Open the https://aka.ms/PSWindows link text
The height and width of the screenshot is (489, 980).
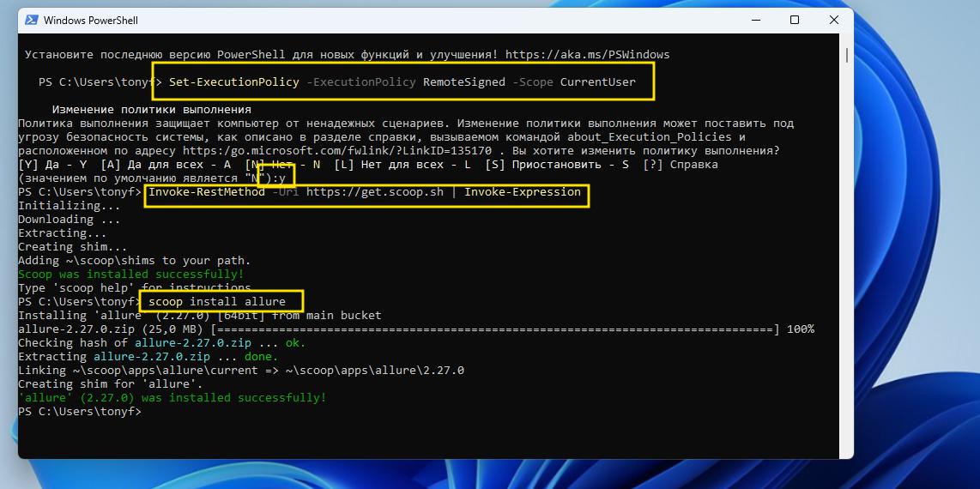pyautogui.click(x=588, y=54)
